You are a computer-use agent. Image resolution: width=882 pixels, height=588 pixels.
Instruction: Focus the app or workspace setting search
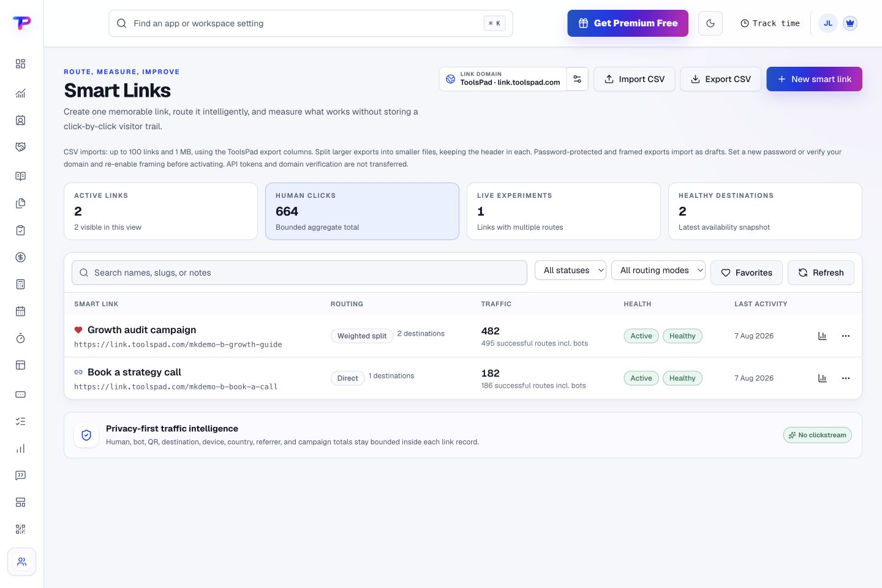(311, 23)
